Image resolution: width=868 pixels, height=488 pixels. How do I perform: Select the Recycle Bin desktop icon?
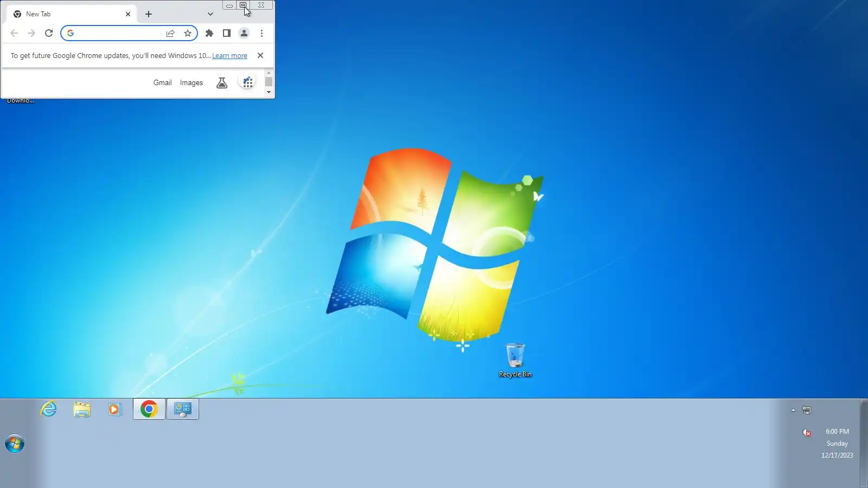515,360
